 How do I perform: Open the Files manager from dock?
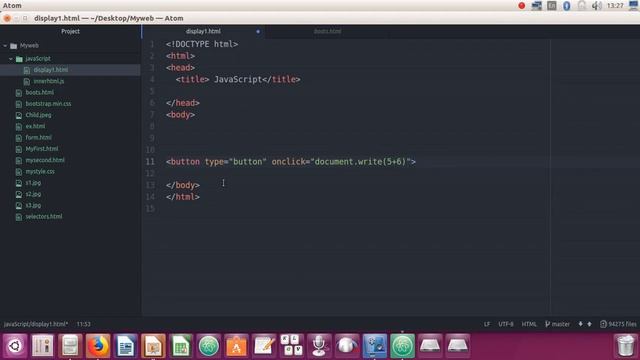(70, 346)
